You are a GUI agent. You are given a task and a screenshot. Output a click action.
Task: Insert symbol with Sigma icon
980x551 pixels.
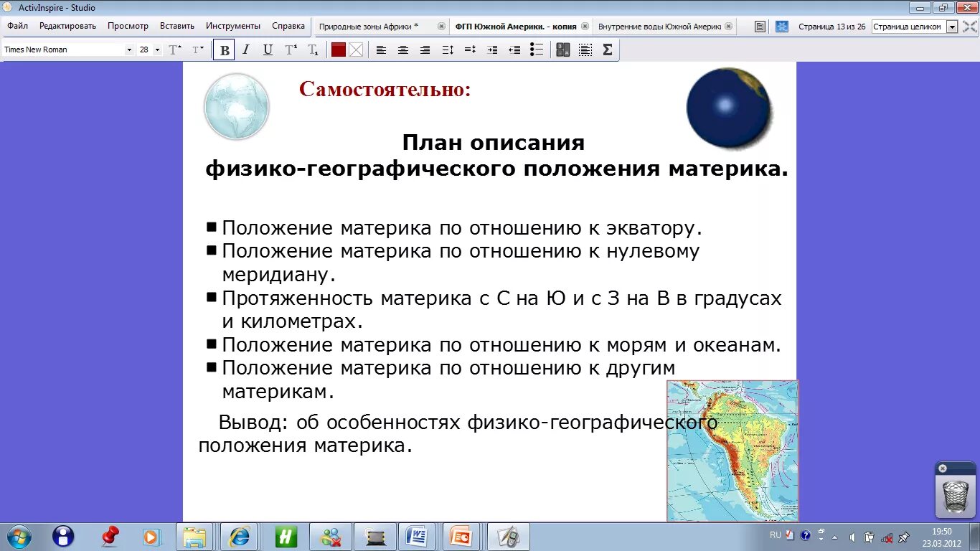[608, 50]
